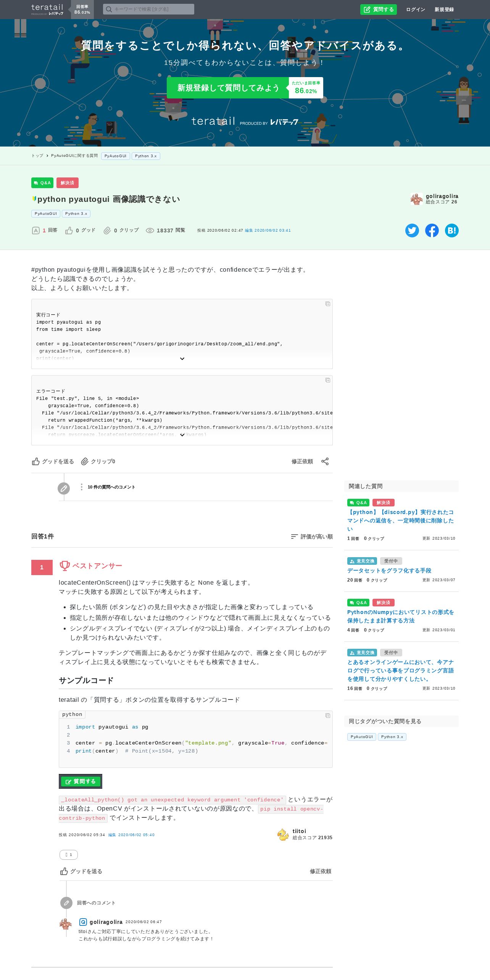Click the eye views icon
Image resolution: width=490 pixels, height=980 pixels.
pyautogui.click(x=150, y=230)
